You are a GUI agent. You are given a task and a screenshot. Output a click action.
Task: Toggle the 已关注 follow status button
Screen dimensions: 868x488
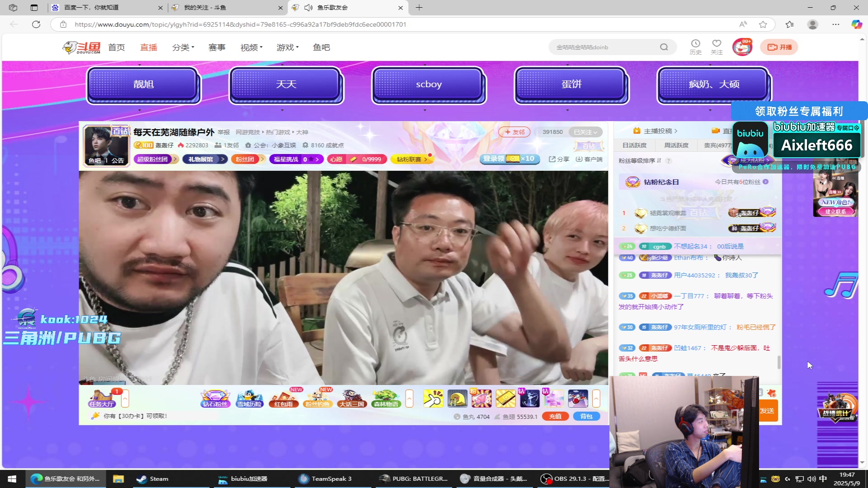[585, 132]
